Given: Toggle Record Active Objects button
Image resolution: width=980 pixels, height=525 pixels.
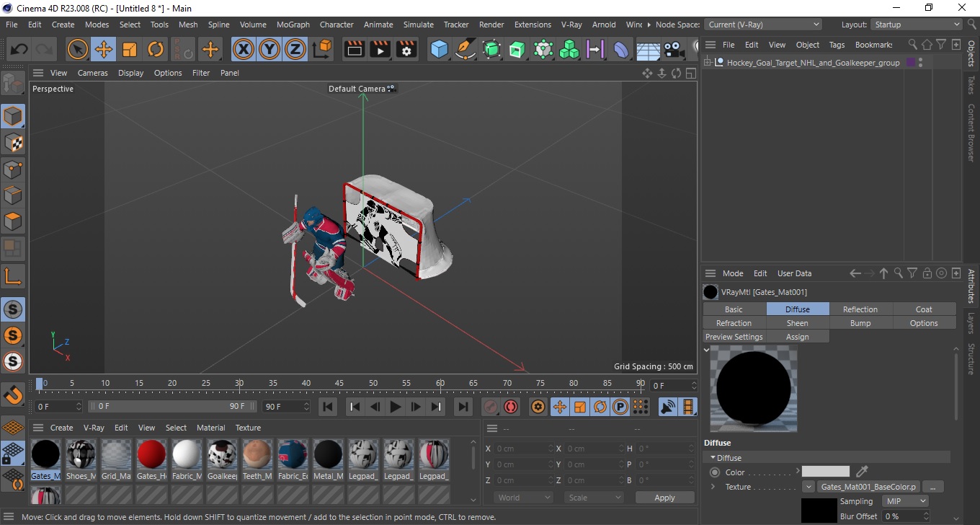Looking at the screenshot, I should (491, 407).
